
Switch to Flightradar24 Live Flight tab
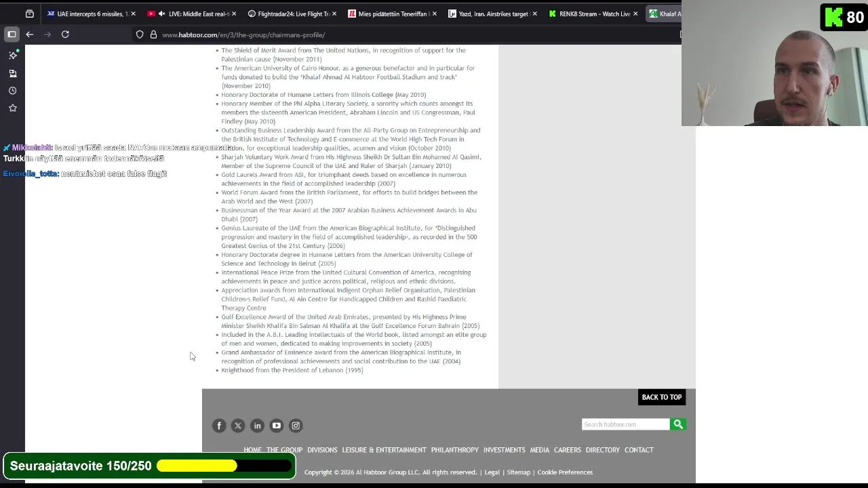pyautogui.click(x=292, y=14)
